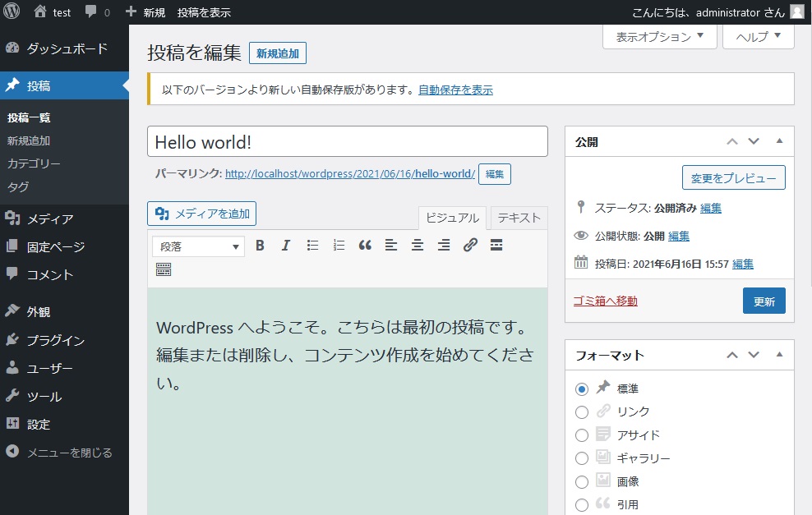Open 固定ページ in sidebar
The width and height of the screenshot is (812, 515).
point(64,247)
